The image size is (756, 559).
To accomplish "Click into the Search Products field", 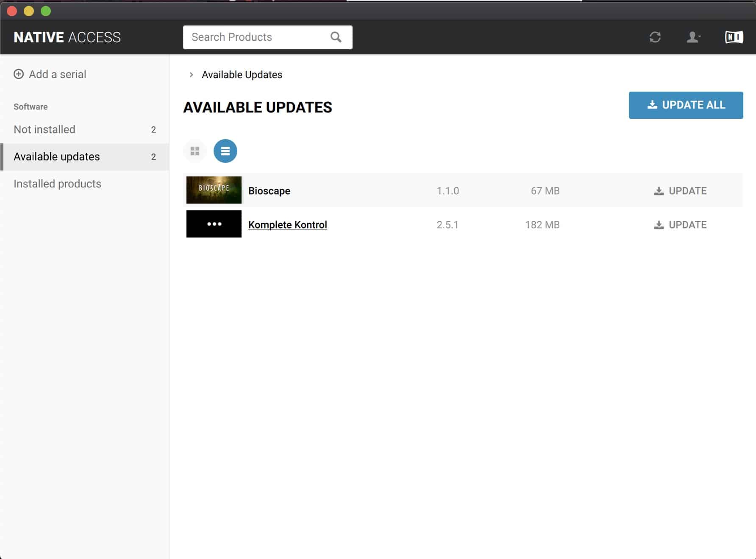I will pyautogui.click(x=268, y=37).
